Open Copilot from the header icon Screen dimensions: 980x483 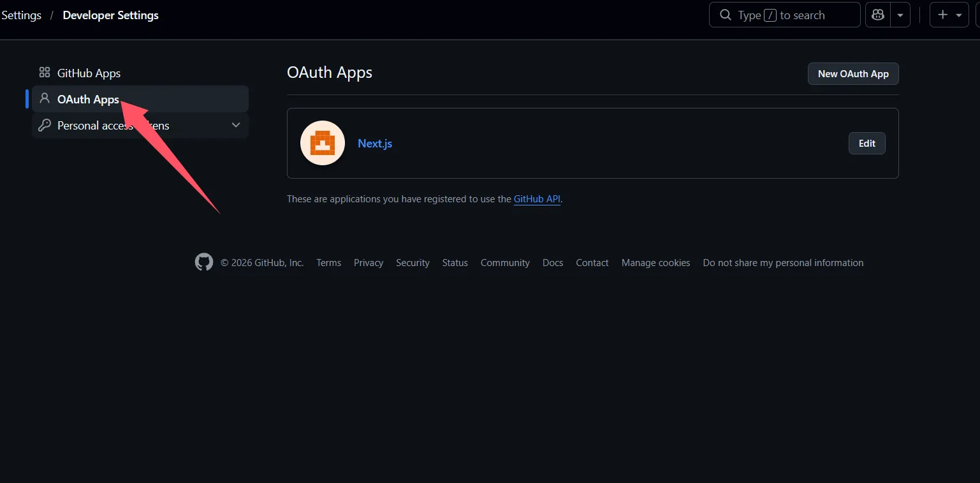click(878, 15)
